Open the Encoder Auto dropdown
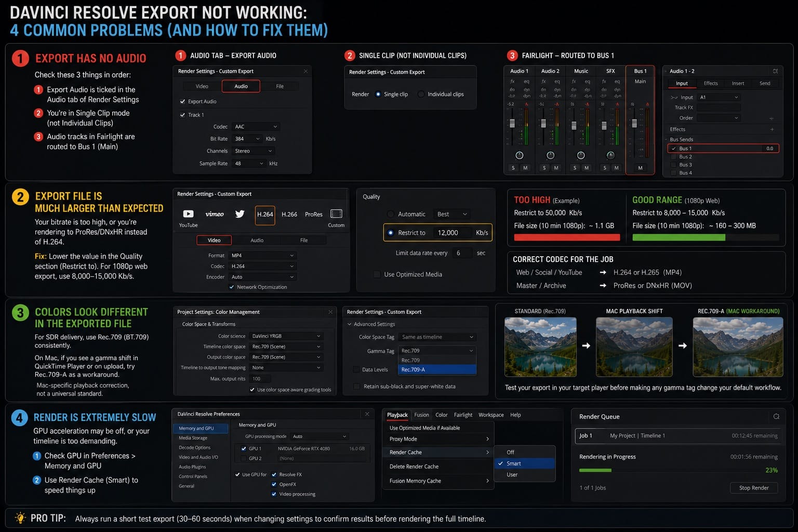Screen dimensions: 798x532 263,277
